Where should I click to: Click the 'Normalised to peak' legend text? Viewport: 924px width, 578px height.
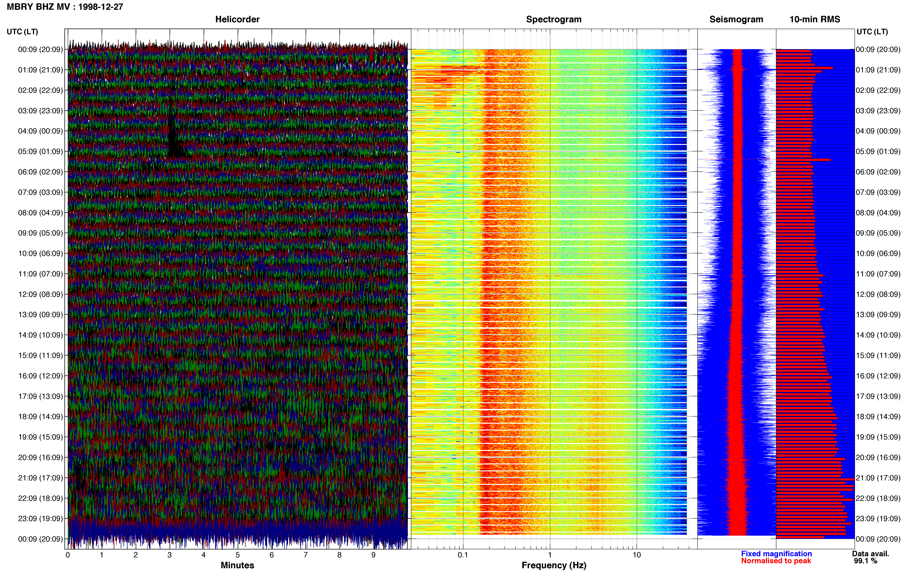point(776,561)
